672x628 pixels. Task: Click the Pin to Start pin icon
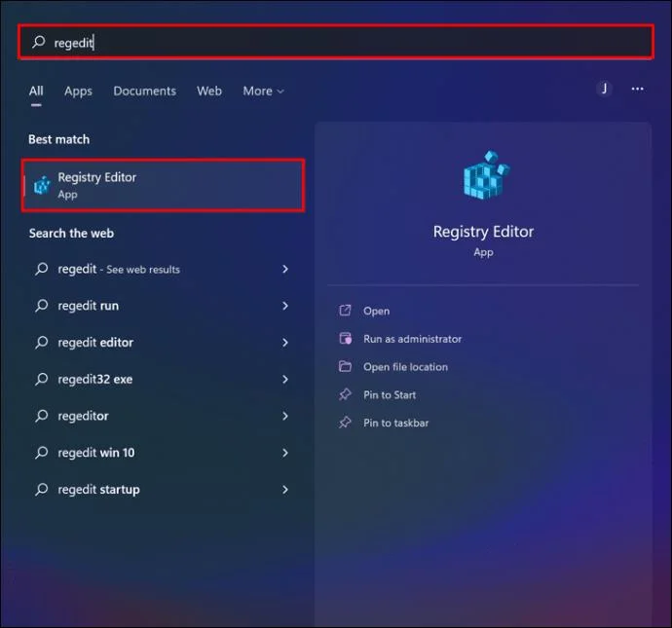[x=345, y=394]
